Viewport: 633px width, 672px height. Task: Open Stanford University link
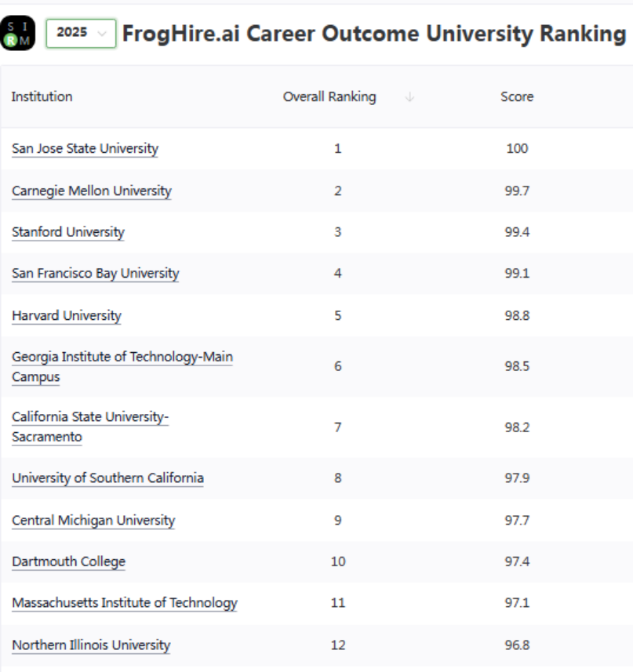coord(68,232)
